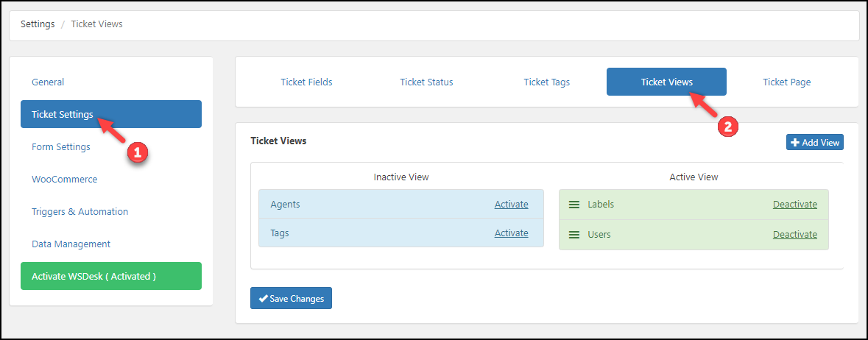Open General settings in the sidebar
The width and height of the screenshot is (868, 340).
[x=48, y=82]
